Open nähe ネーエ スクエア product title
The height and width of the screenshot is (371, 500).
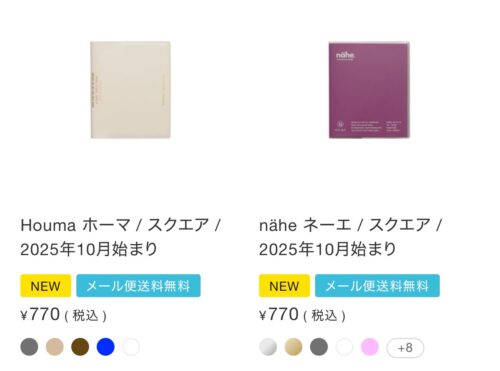coord(350,237)
